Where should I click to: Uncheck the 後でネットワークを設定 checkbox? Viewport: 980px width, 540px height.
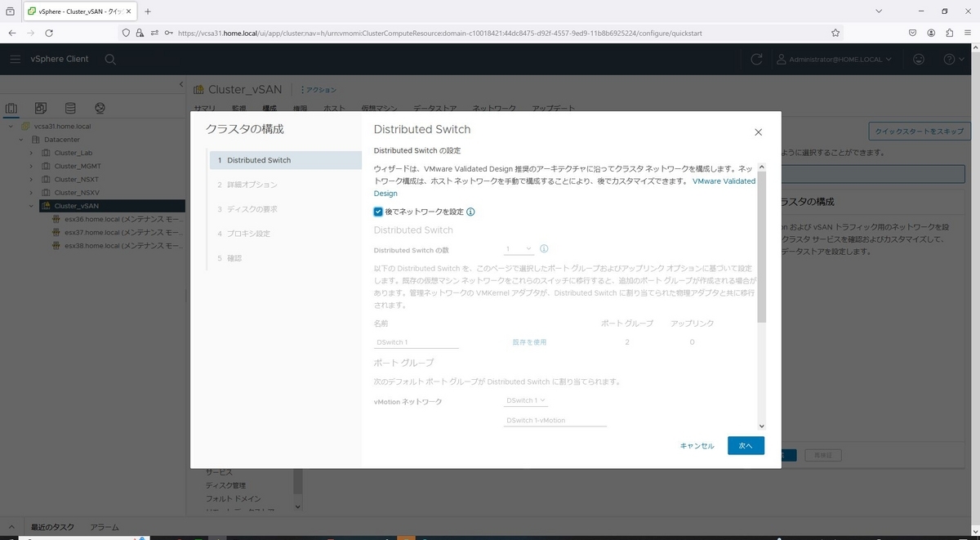[378, 212]
